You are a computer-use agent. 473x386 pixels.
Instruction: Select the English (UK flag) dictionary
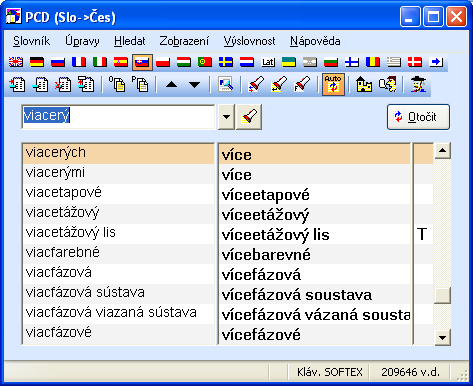16,62
